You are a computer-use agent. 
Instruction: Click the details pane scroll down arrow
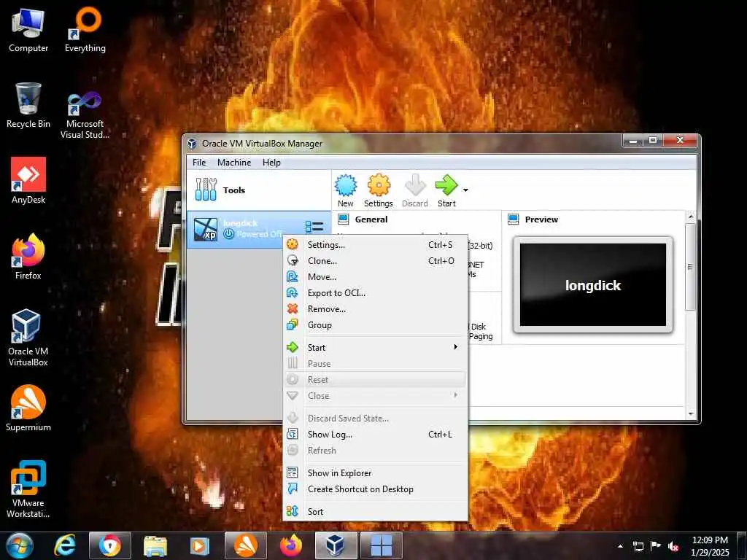(x=691, y=414)
